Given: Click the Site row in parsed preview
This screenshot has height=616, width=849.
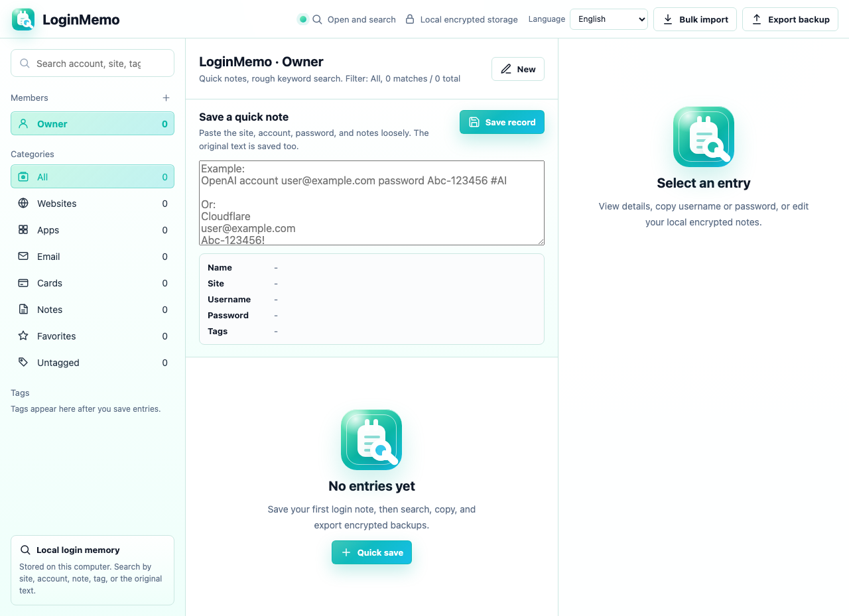Looking at the screenshot, I should point(371,283).
